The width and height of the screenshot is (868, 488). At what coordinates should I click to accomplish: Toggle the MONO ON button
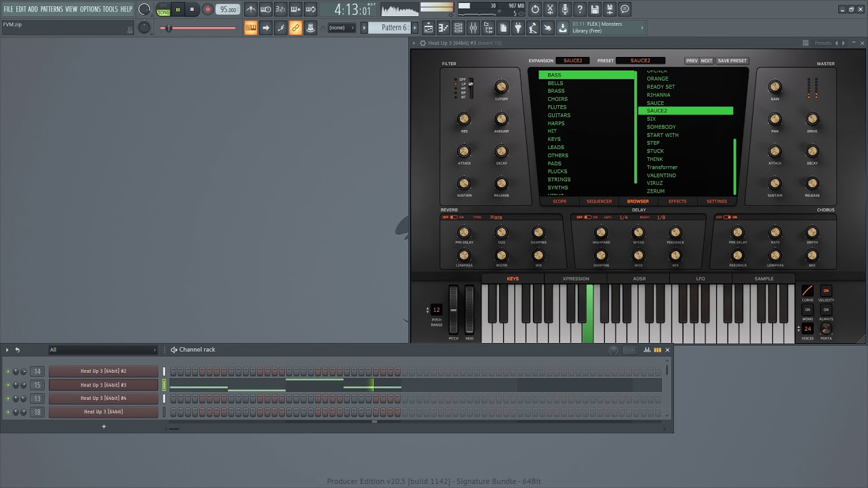pos(808,310)
